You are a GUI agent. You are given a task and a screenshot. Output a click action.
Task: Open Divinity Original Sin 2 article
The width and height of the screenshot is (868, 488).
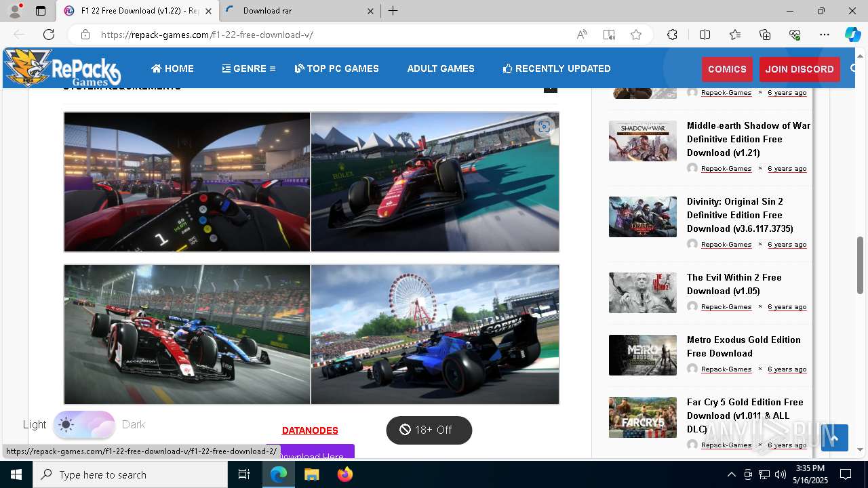coord(740,215)
